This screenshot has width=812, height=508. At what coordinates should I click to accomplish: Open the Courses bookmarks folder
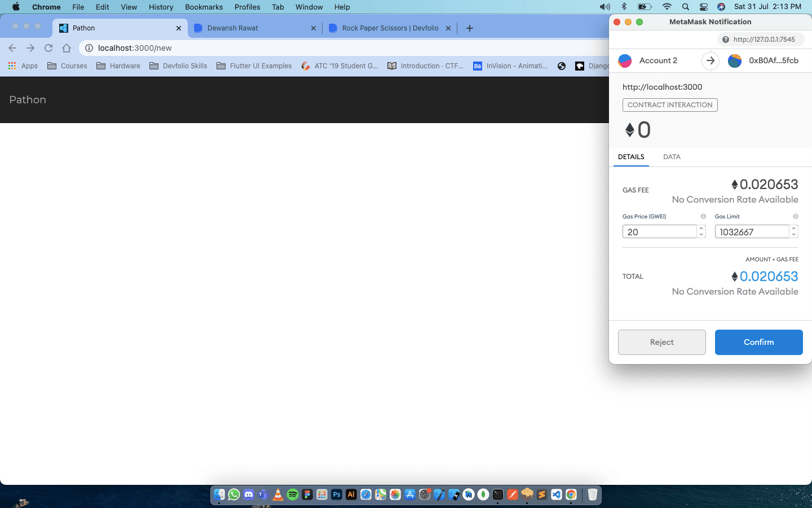pyautogui.click(x=67, y=66)
